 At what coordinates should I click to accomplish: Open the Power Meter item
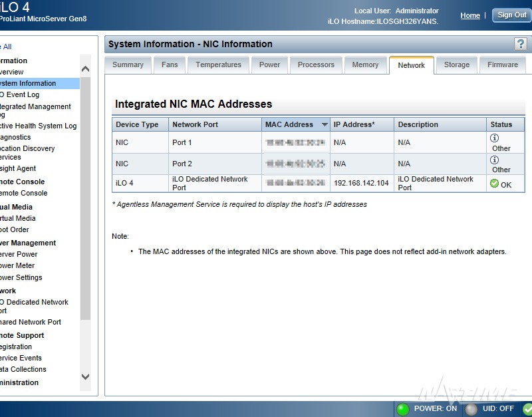pyautogui.click(x=17, y=265)
